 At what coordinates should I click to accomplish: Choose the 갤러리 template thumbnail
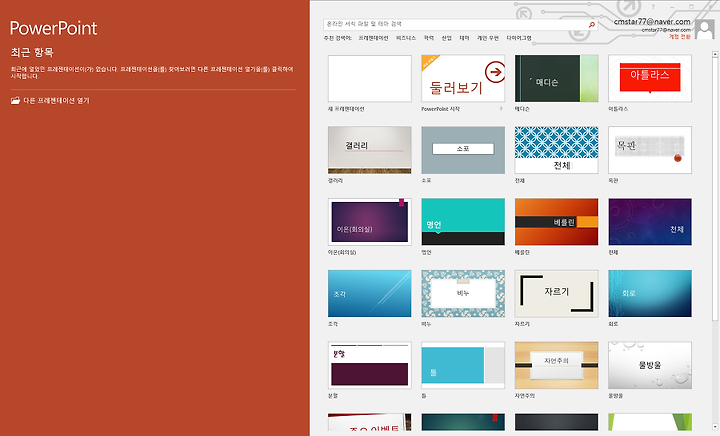370,150
